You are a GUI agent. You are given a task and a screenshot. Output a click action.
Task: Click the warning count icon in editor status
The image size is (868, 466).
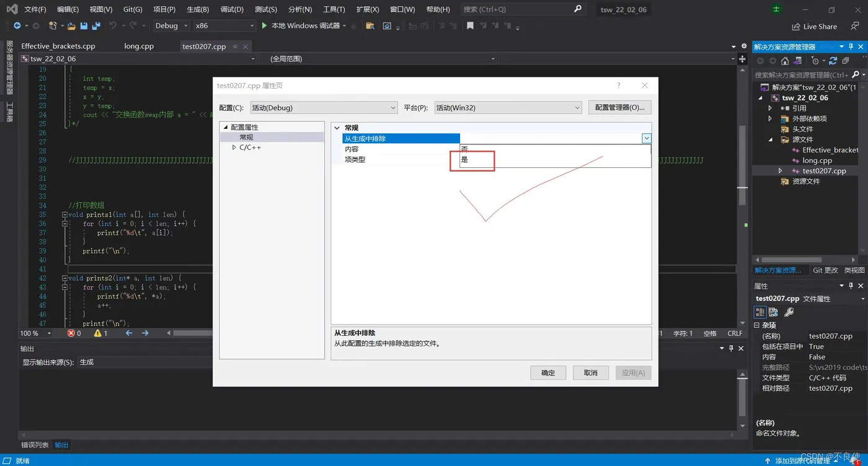tap(97, 333)
